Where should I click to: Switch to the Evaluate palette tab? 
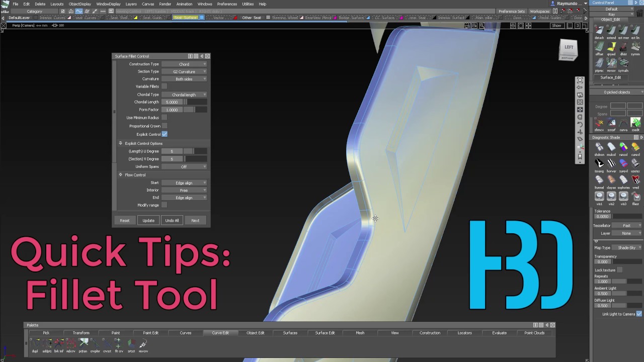point(500,333)
